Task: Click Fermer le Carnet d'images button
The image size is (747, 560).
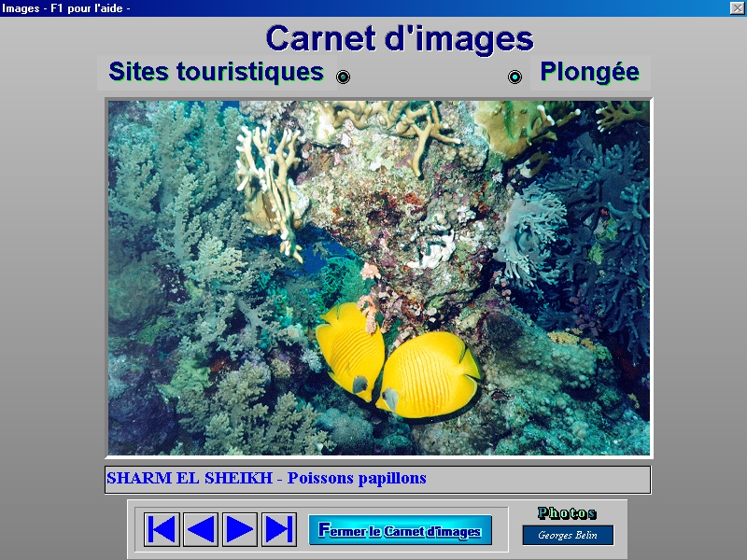Action: pos(401,530)
